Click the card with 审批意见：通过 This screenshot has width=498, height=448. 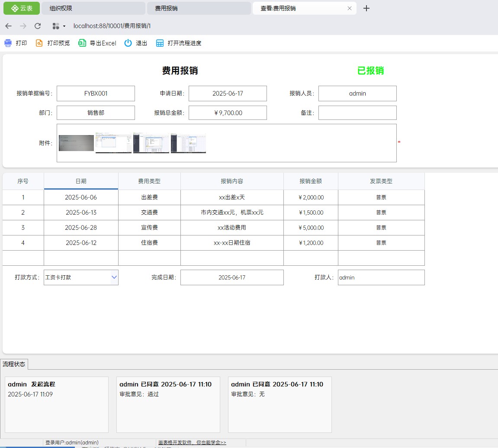[168, 405]
